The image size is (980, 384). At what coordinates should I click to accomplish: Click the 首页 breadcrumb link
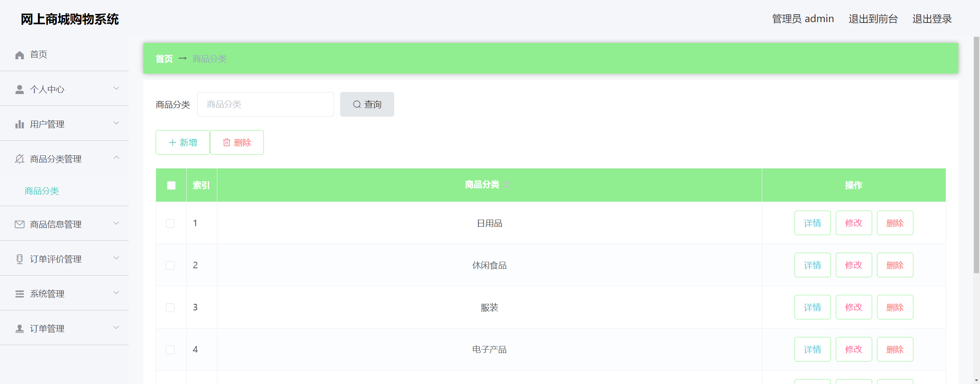(164, 59)
